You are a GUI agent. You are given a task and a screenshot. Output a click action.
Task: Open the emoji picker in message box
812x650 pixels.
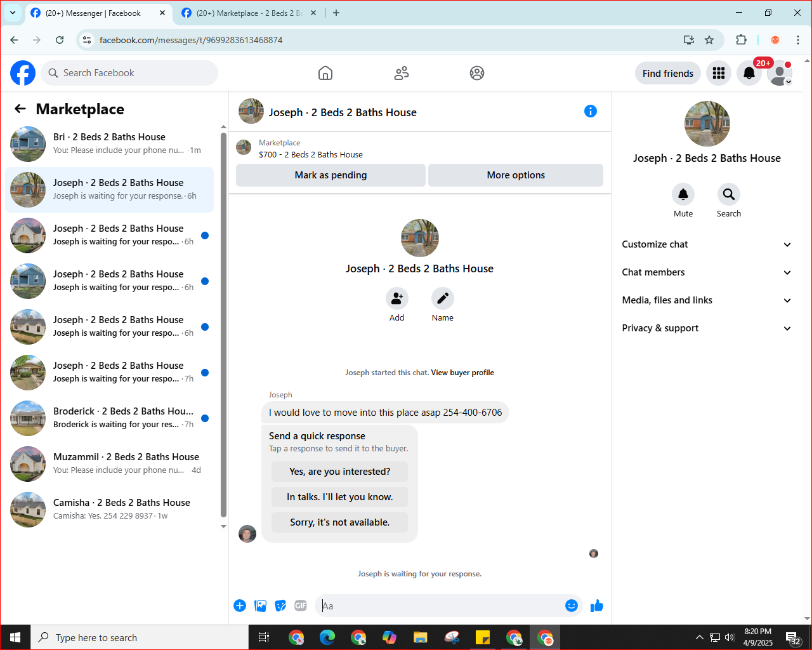click(x=572, y=606)
